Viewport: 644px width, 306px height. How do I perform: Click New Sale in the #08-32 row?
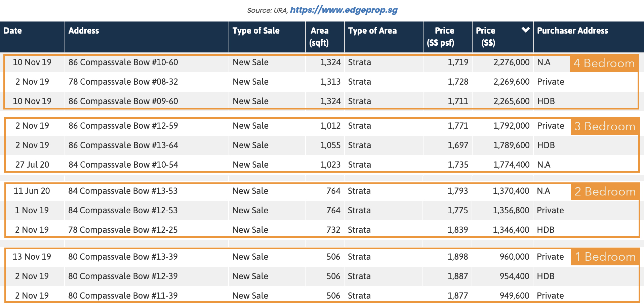pyautogui.click(x=250, y=82)
